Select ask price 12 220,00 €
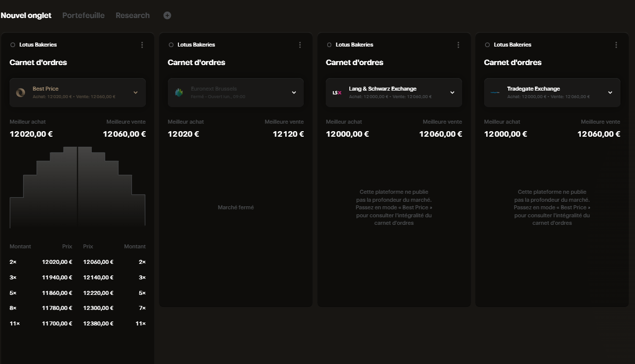This screenshot has width=635, height=364. [x=98, y=293]
